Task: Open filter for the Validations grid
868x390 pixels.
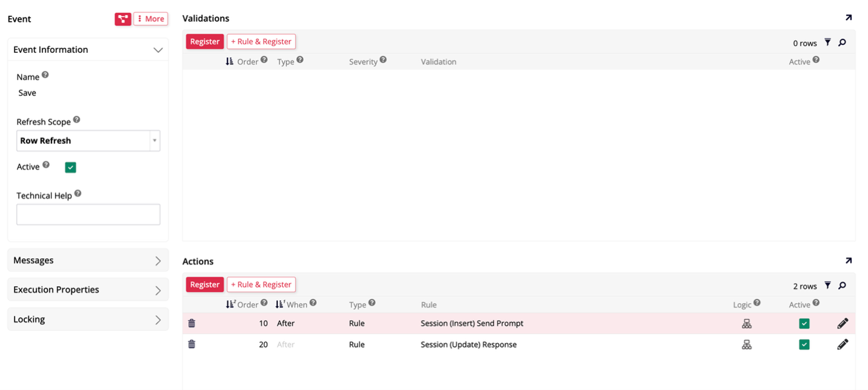Action: pos(827,43)
